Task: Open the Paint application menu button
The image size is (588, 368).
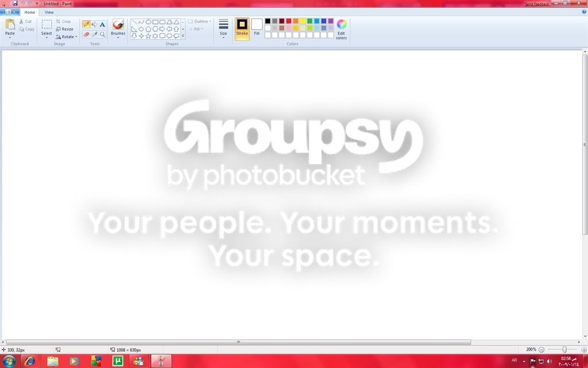Action: pyautogui.click(x=9, y=12)
